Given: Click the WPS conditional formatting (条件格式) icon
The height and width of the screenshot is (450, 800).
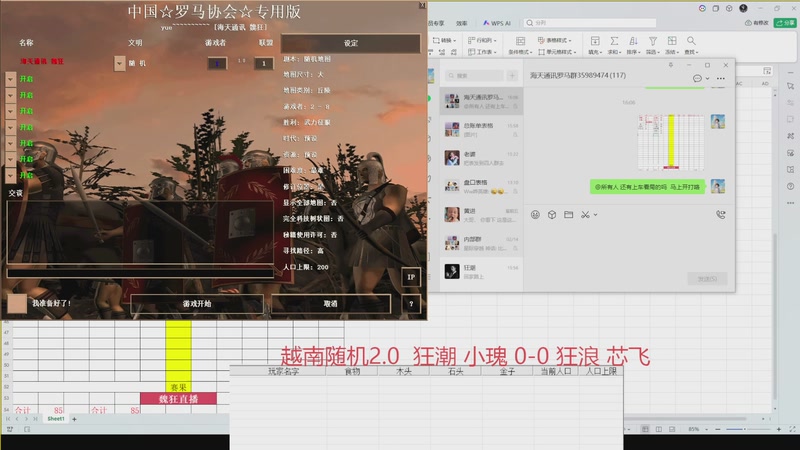Looking at the screenshot, I should 520,41.
